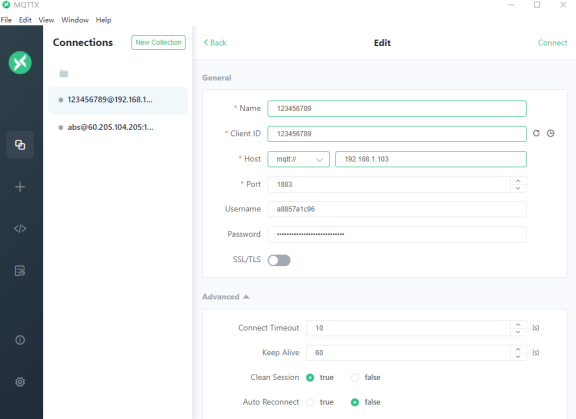Viewport: 576px width, 419px height.
Task: Open the Window menu
Action: coord(75,20)
